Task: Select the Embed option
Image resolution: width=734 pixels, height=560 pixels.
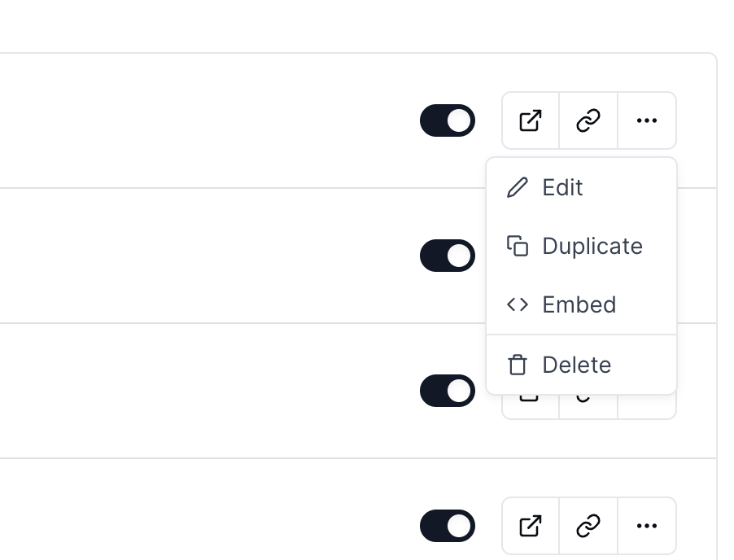Action: (x=579, y=304)
